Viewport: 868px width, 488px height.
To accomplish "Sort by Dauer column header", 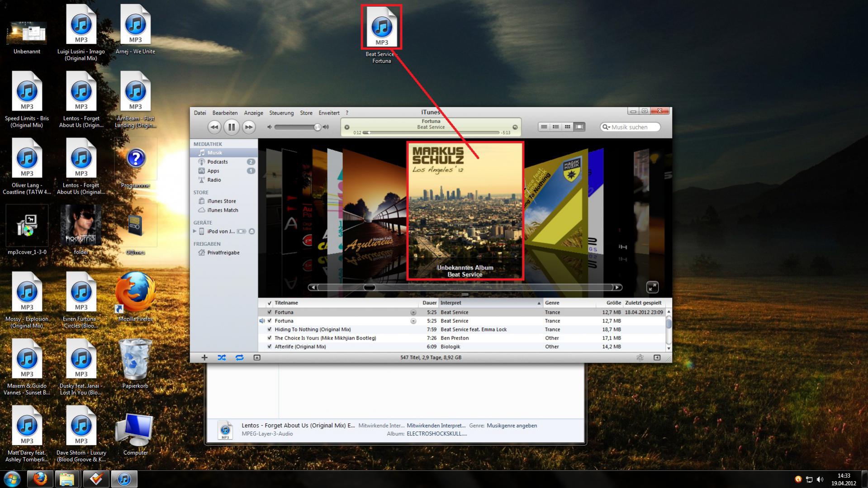I will click(x=429, y=303).
